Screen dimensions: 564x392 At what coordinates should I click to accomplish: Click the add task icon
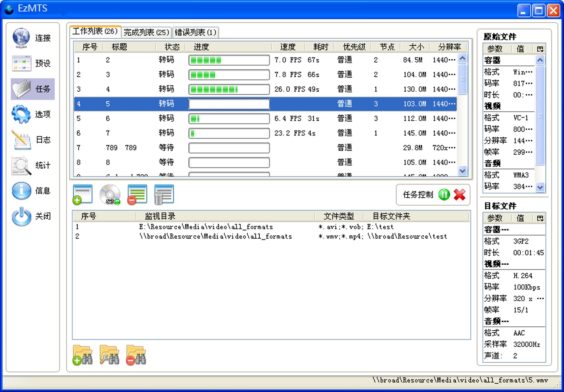(82, 195)
